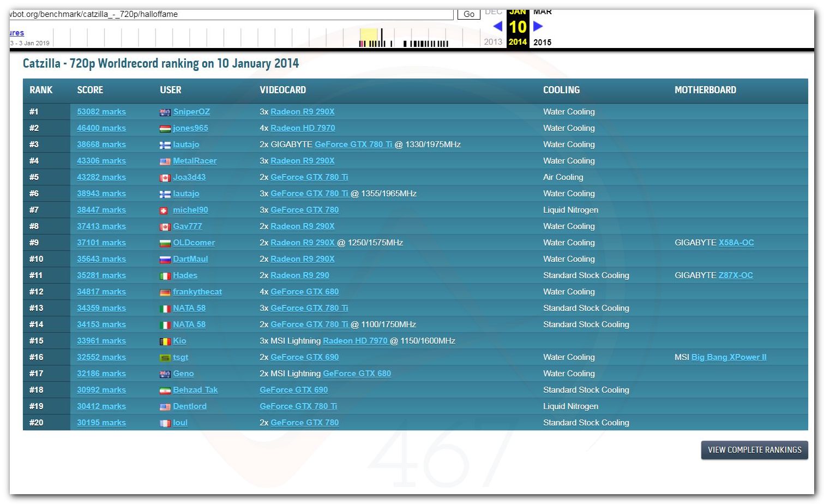Click the Swiss flag beside michel90
The height and width of the screenshot is (504, 824).
pyautogui.click(x=163, y=211)
